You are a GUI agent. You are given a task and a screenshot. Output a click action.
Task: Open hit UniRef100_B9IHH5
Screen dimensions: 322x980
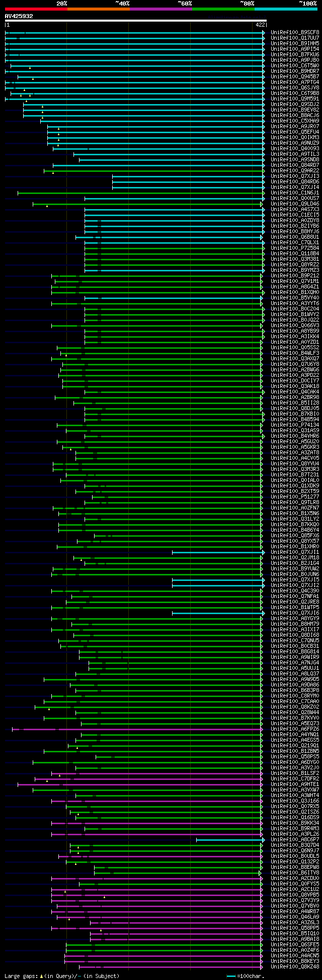point(295,44)
